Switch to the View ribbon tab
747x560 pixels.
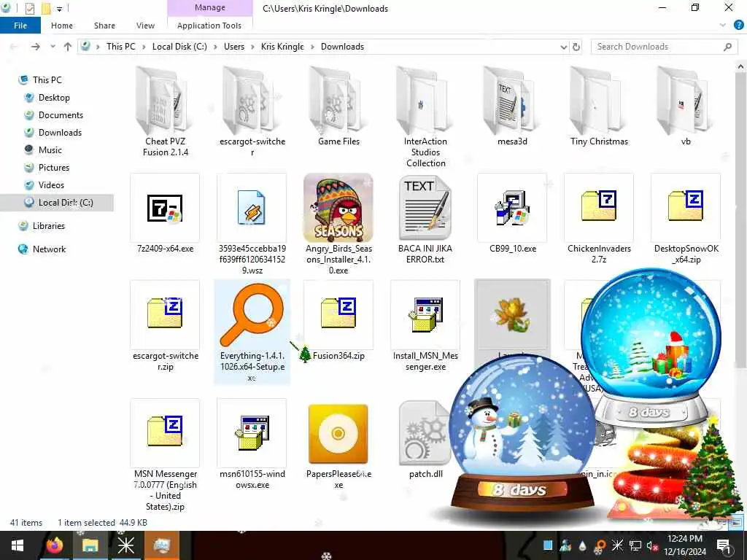point(145,26)
